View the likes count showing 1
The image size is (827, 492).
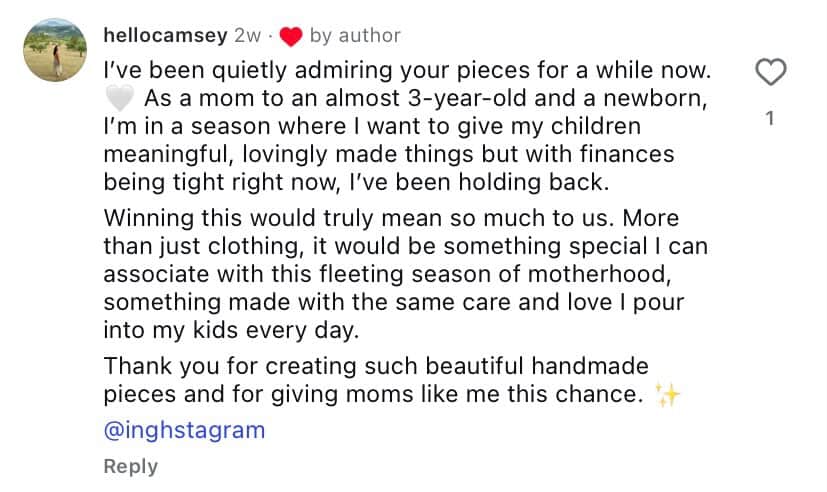tap(769, 119)
